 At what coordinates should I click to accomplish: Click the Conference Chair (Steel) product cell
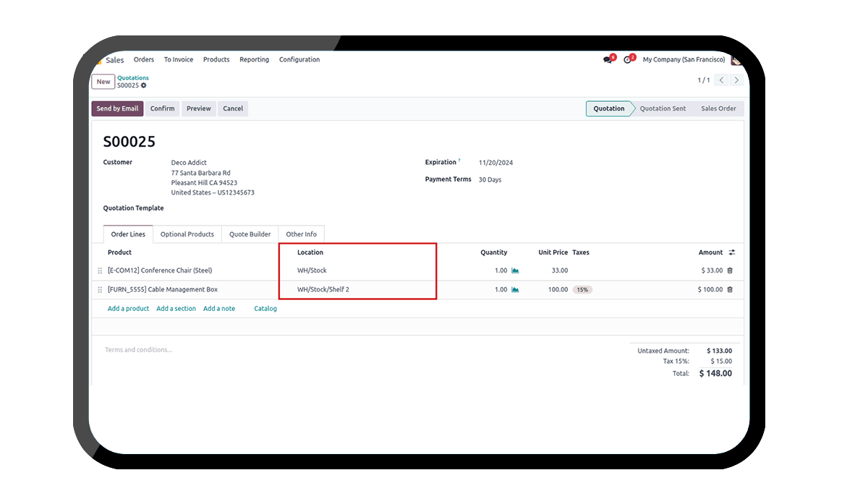click(x=160, y=270)
